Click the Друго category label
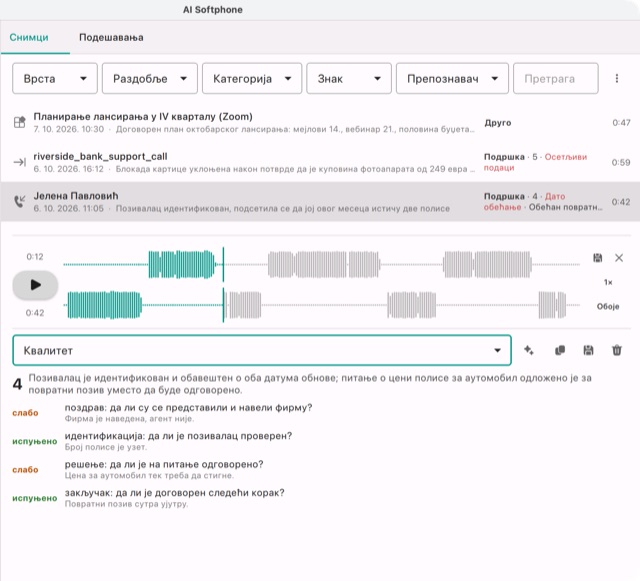The height and width of the screenshot is (581, 640). pyautogui.click(x=498, y=122)
